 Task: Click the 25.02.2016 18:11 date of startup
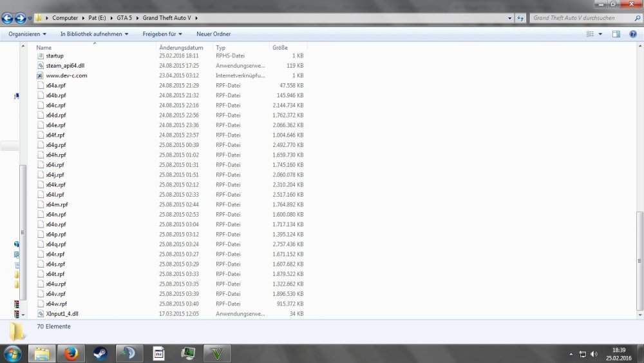(x=178, y=55)
